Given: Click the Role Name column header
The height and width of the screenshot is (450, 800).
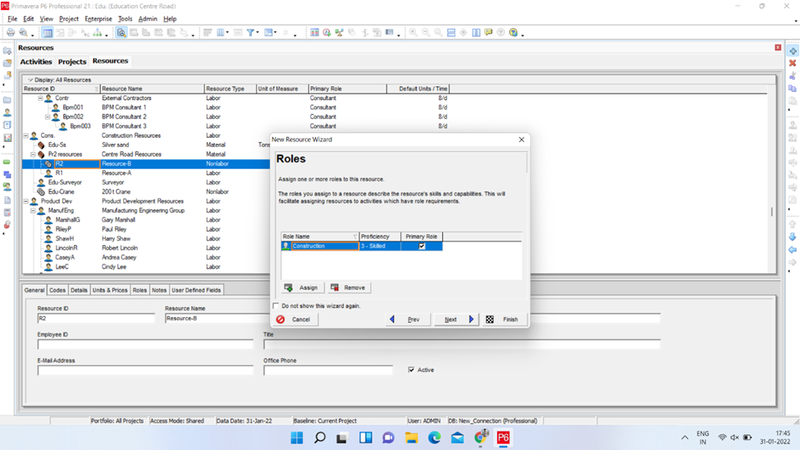Looking at the screenshot, I should point(320,237).
